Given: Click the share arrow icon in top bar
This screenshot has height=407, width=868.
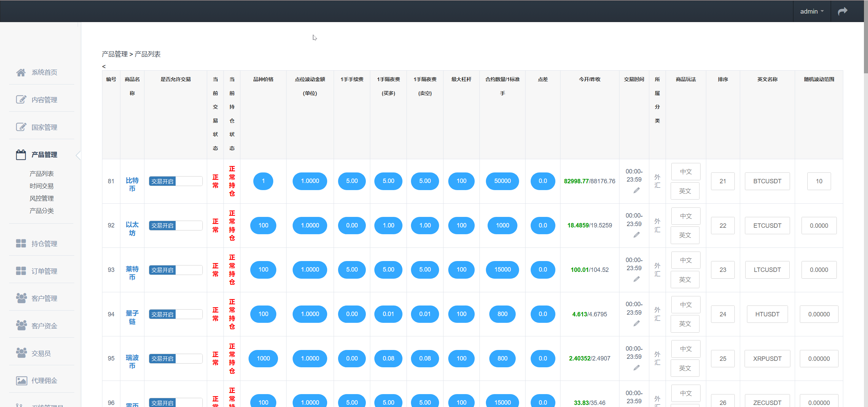Looking at the screenshot, I should pyautogui.click(x=843, y=11).
